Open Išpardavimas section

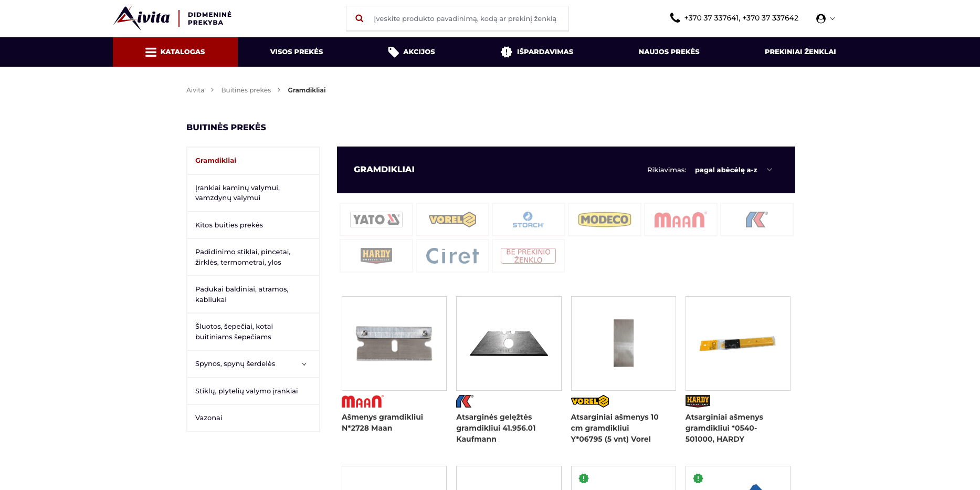[x=537, y=52]
